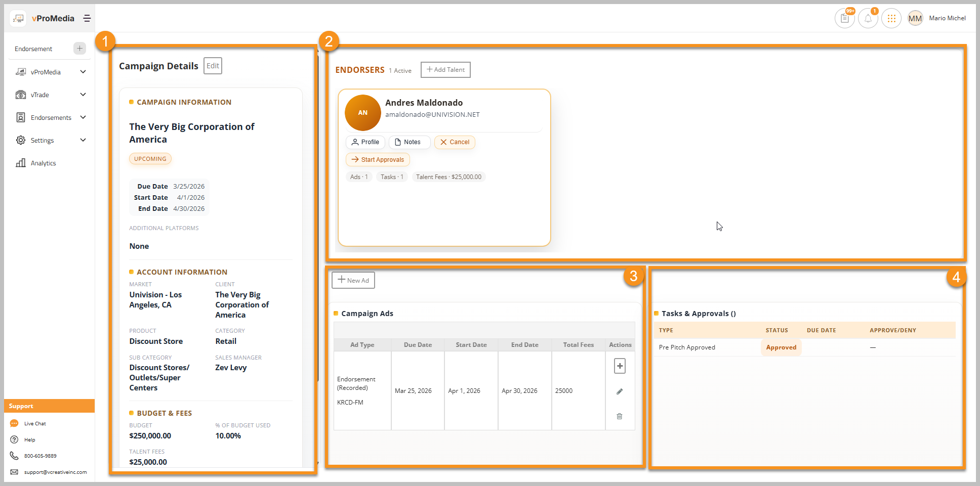Expand the Endorsements sidebar section
Screen dimensions: 980x486
83,117
